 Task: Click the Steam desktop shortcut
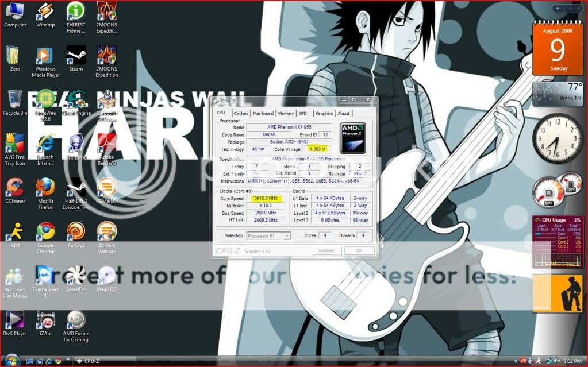(76, 59)
